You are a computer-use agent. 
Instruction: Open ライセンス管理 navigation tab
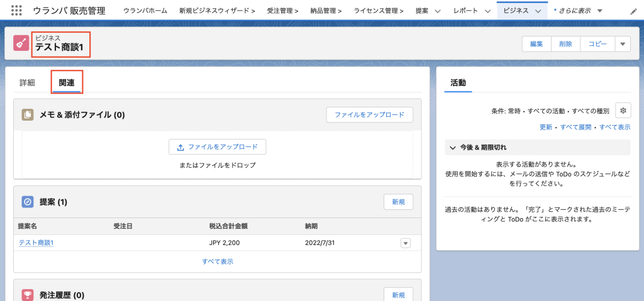point(378,11)
